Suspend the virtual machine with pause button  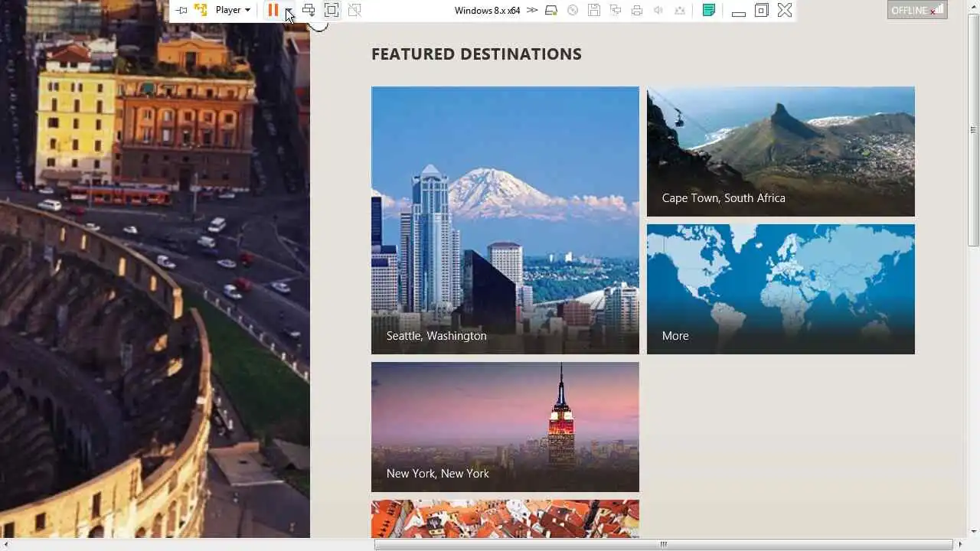click(x=273, y=10)
